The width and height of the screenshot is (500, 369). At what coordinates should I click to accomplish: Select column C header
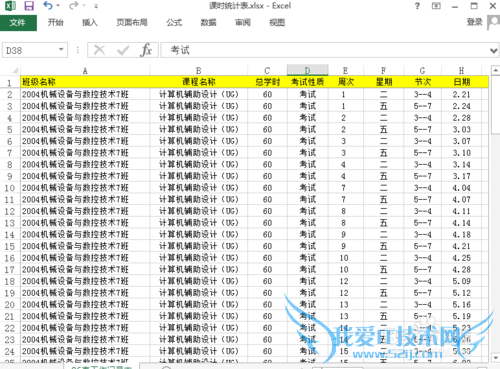pyautogui.click(x=267, y=71)
